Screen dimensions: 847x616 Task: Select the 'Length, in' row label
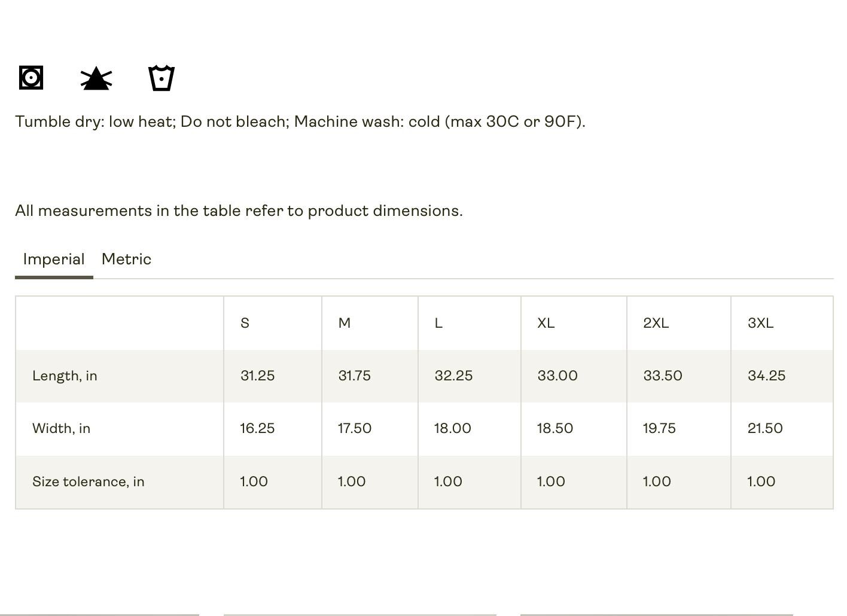(65, 376)
